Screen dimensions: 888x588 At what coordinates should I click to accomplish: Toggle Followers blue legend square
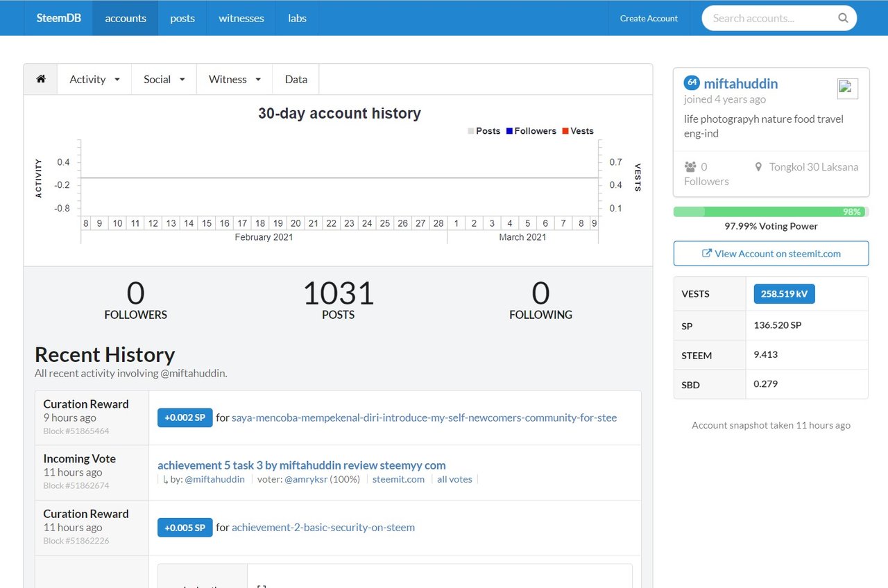(x=509, y=131)
